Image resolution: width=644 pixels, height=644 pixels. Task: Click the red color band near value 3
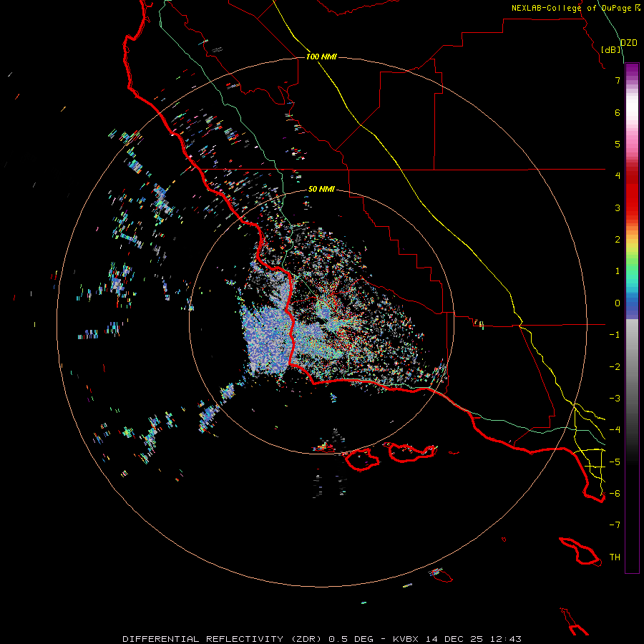[x=632, y=208]
